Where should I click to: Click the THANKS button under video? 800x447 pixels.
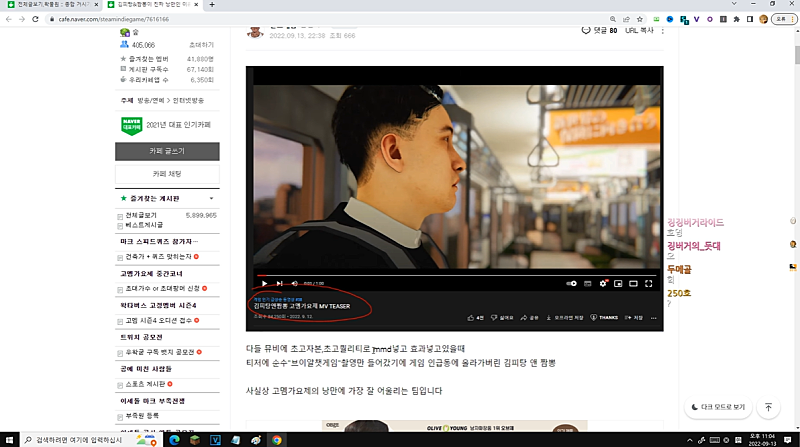click(x=604, y=317)
